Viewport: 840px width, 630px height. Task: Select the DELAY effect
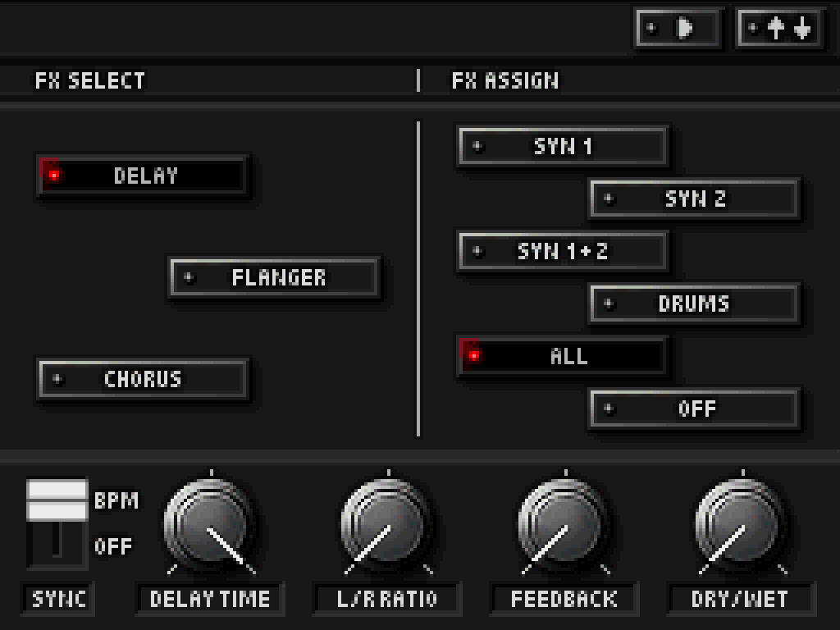[143, 176]
